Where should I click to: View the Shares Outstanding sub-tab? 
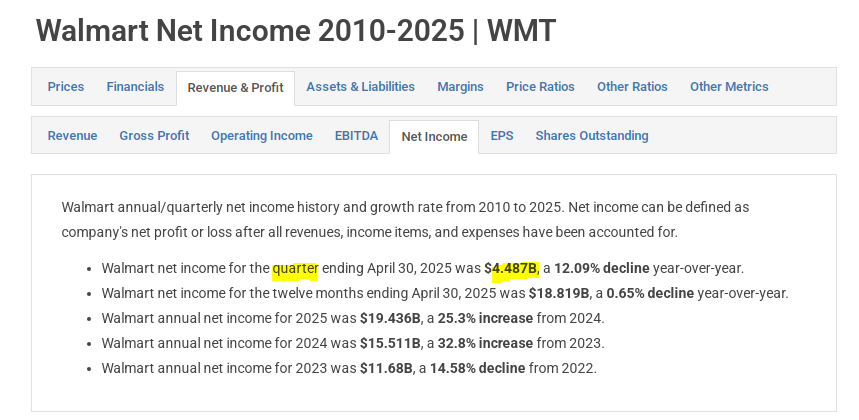pyautogui.click(x=592, y=136)
